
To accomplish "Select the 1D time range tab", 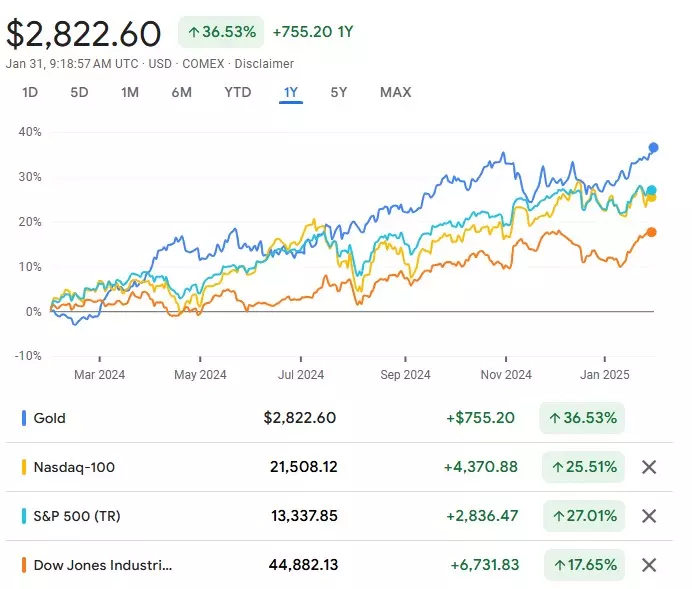I will [30, 93].
